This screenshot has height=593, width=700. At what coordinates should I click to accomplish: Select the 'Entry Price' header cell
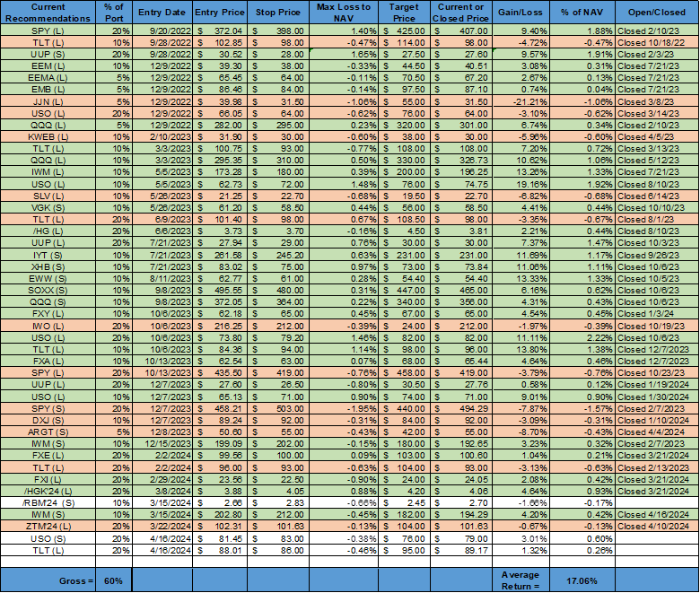[220, 13]
